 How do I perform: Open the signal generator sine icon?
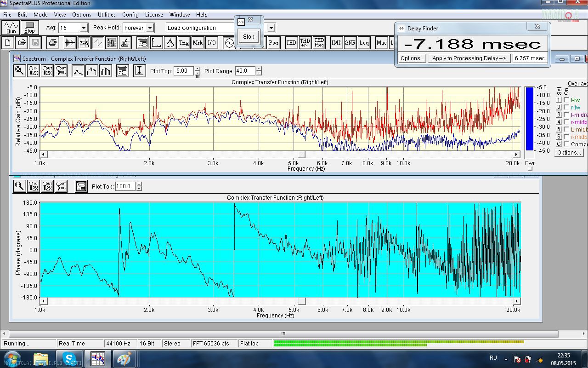pos(229,43)
